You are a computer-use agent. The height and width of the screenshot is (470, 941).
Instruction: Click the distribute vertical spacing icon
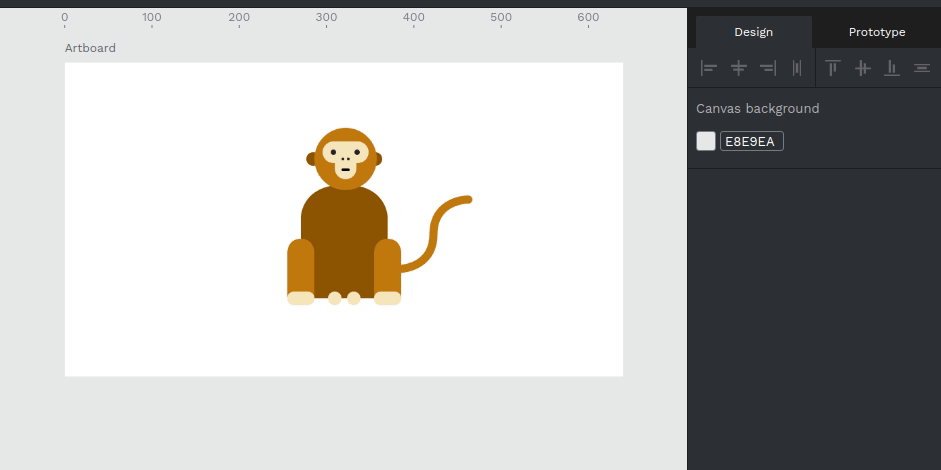coord(921,68)
